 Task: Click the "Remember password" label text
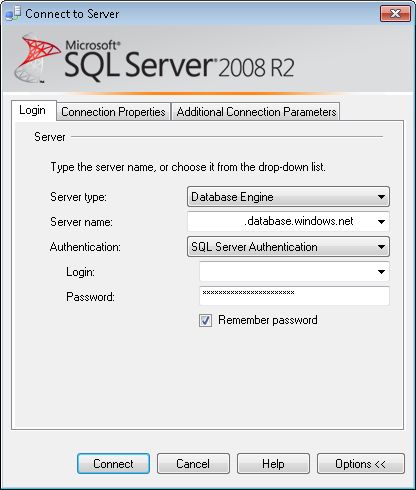pyautogui.click(x=268, y=320)
